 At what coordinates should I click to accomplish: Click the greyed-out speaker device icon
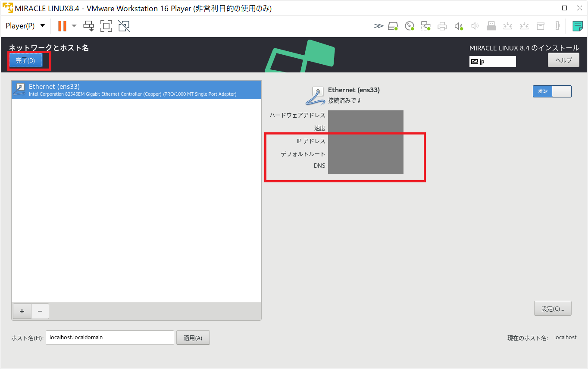[x=475, y=26]
